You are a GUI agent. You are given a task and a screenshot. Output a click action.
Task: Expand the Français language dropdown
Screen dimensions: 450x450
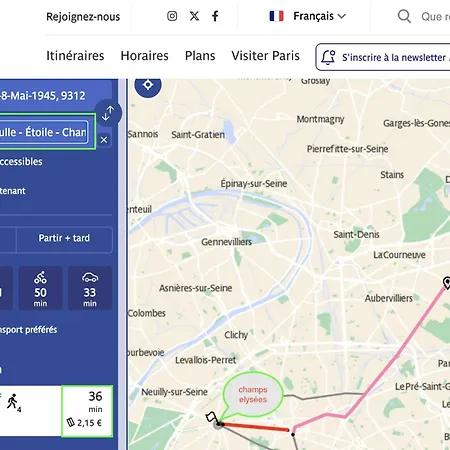(x=307, y=16)
